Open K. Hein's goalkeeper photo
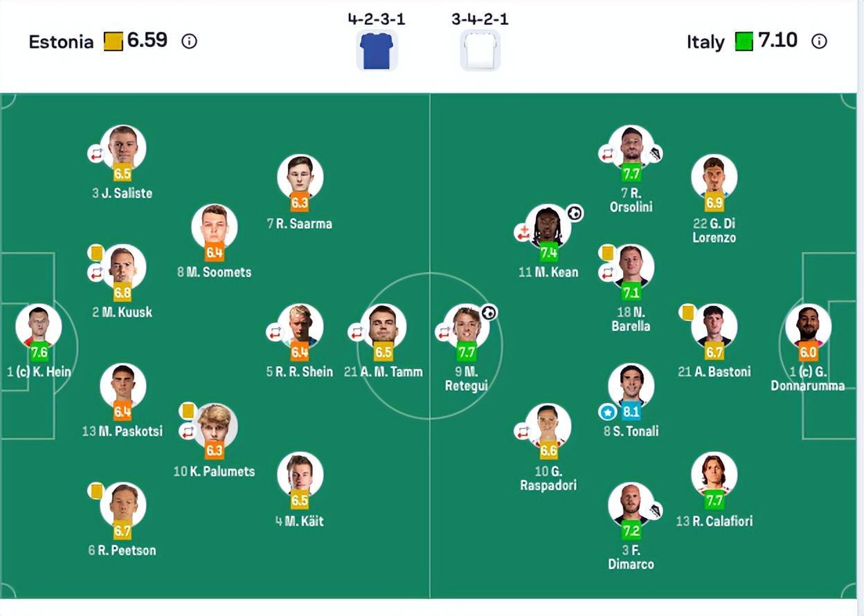This screenshot has height=616, width=864. coord(39,325)
